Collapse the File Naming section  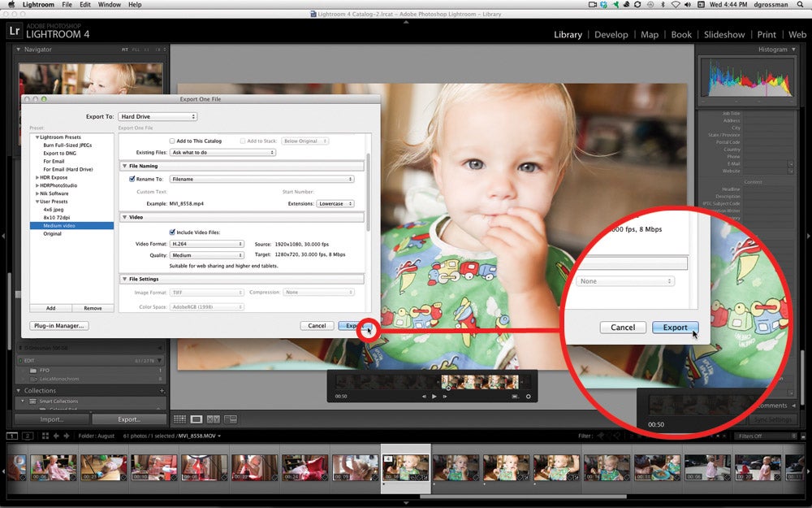(125, 166)
